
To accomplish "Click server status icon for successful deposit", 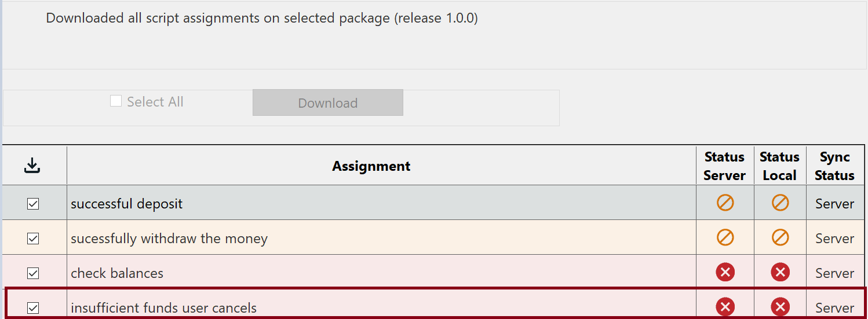I will [725, 203].
